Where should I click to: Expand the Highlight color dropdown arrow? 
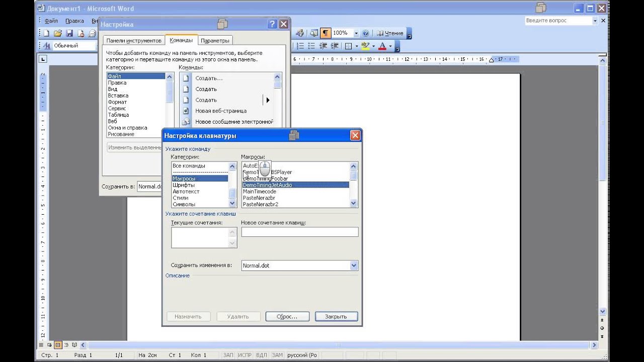pyautogui.click(x=373, y=46)
